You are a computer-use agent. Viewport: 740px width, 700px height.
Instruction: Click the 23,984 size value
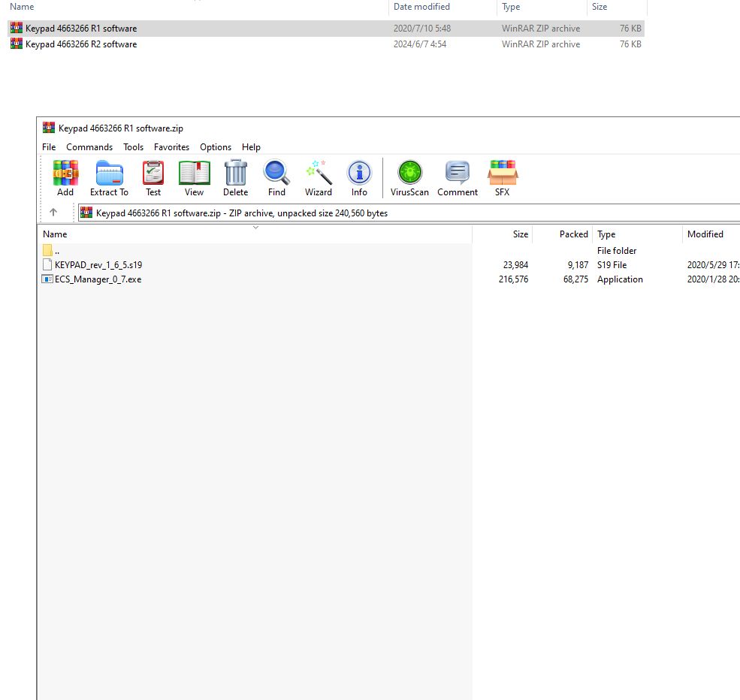click(x=515, y=265)
